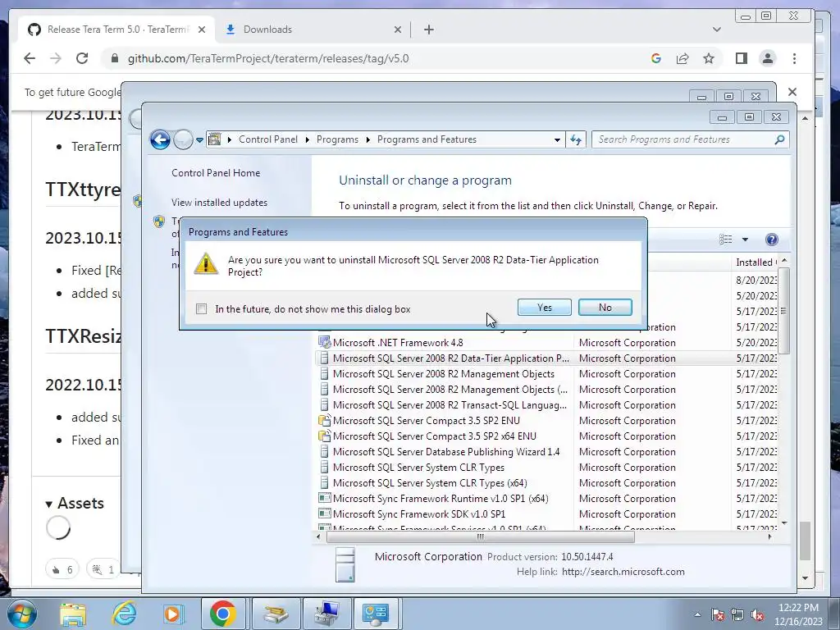Viewport: 840px width, 630px height.
Task: Close the Downloads tab
Action: [x=398, y=30]
